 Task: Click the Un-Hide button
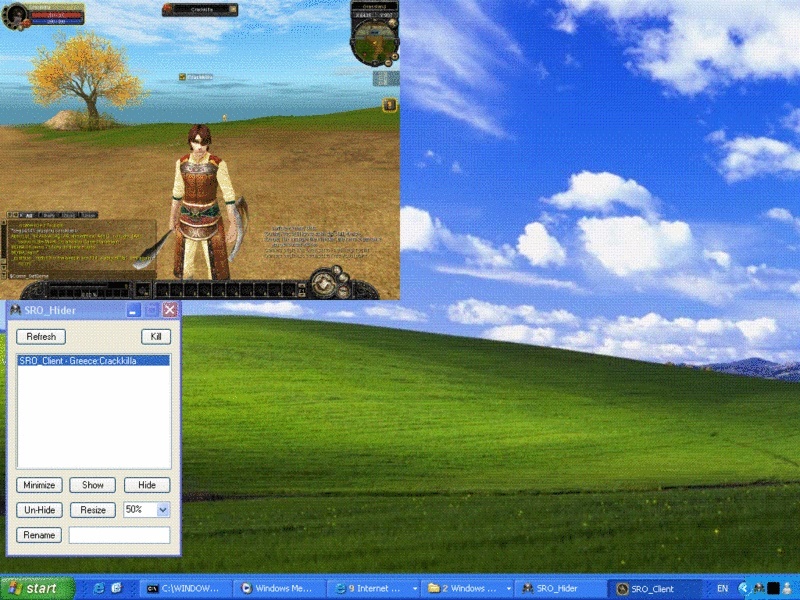39,510
